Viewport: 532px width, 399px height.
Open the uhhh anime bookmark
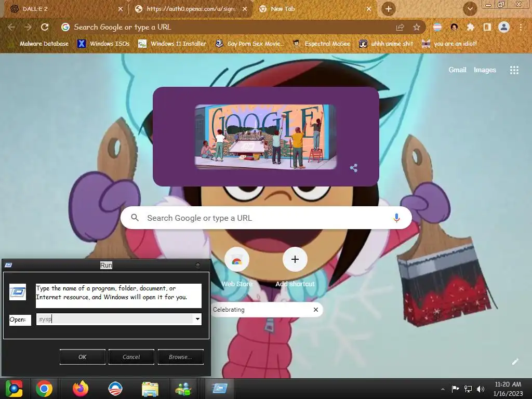(386, 44)
